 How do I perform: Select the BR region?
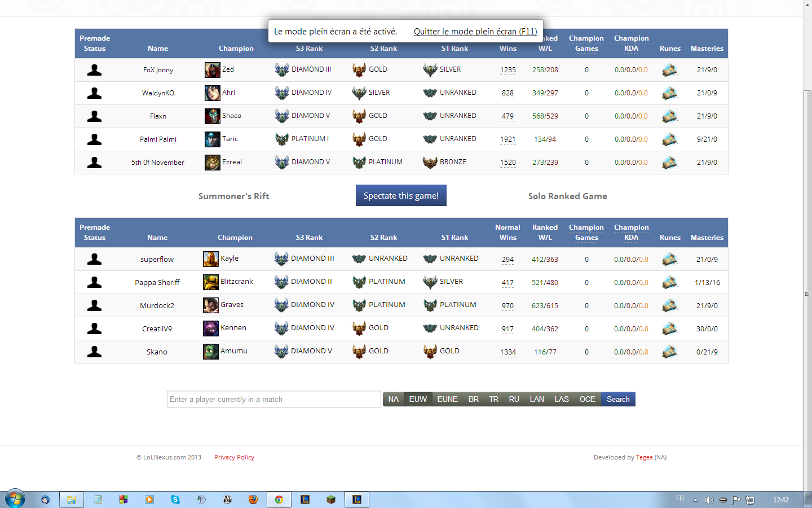[x=474, y=399]
